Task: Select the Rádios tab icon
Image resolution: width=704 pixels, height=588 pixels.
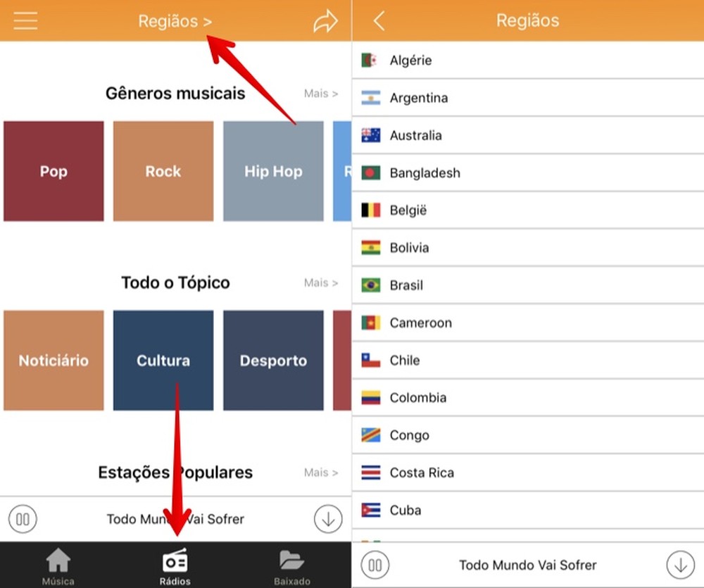Action: [x=175, y=561]
